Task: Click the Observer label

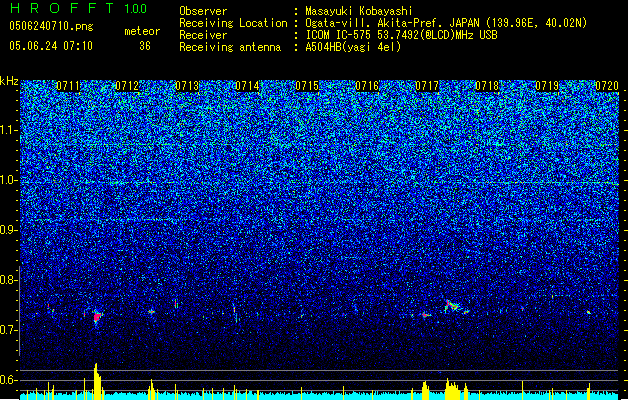Action: (x=203, y=11)
